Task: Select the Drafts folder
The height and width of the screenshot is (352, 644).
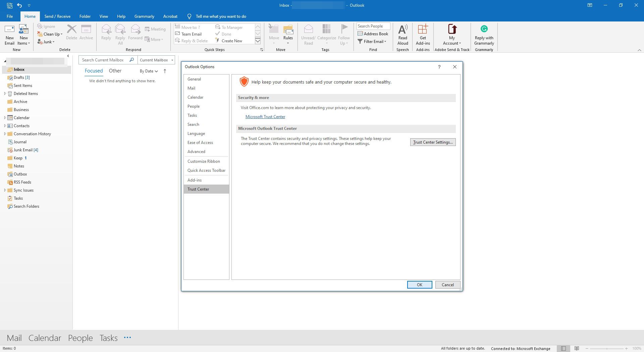Action: 37,78
